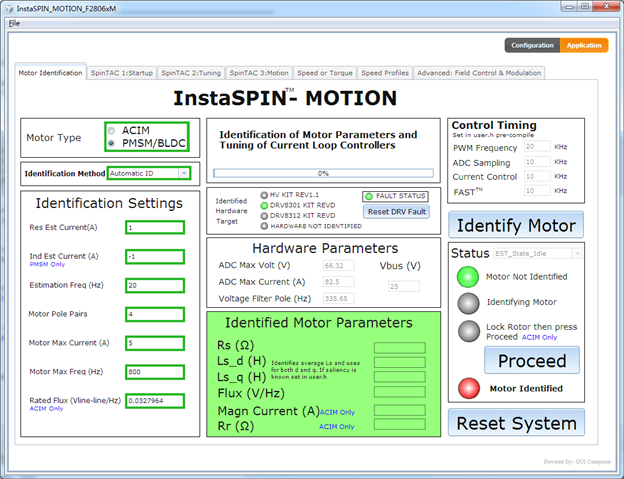This screenshot has width=624, height=479.
Task: Click the Reset DRV Fault button
Action: pos(396,211)
